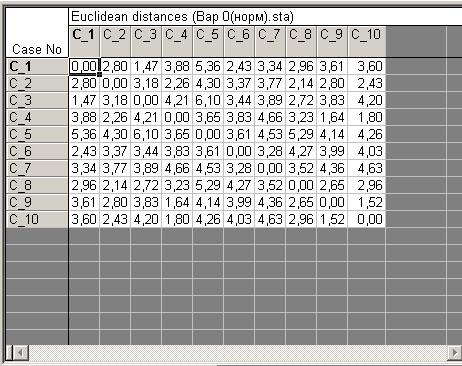Click cell 3,77 in row C_2
Screen dimensions: 462x366
(270, 83)
